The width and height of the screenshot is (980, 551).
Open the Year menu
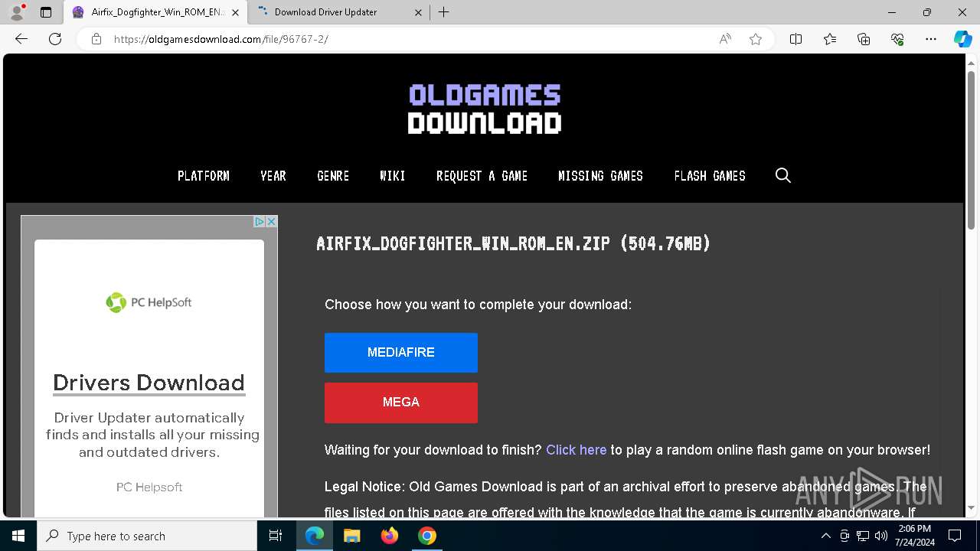(x=273, y=176)
